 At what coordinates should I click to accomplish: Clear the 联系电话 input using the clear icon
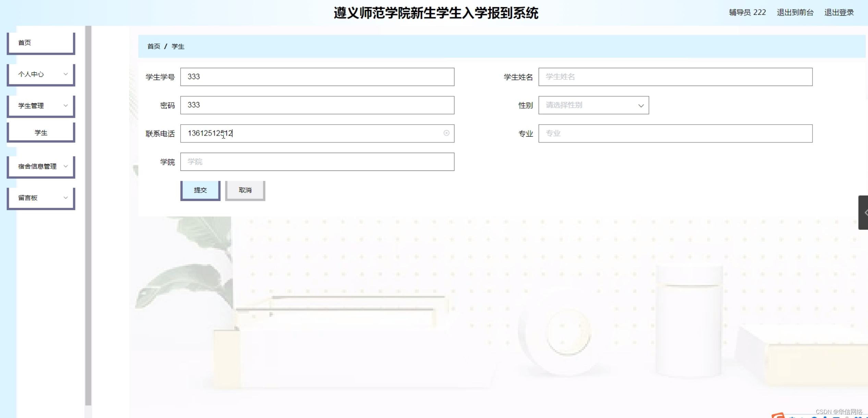click(x=446, y=133)
